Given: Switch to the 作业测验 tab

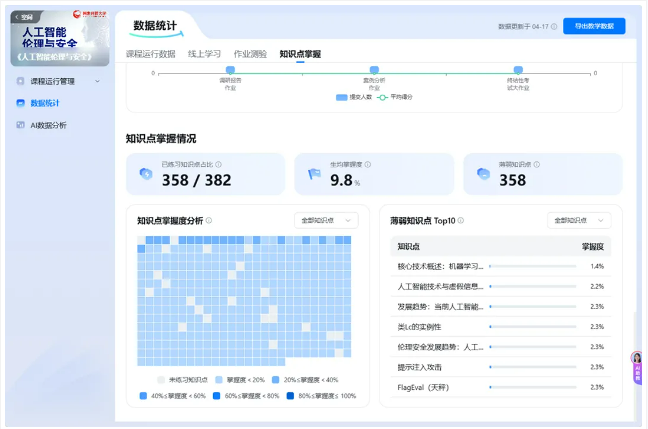Looking at the screenshot, I should coord(250,54).
